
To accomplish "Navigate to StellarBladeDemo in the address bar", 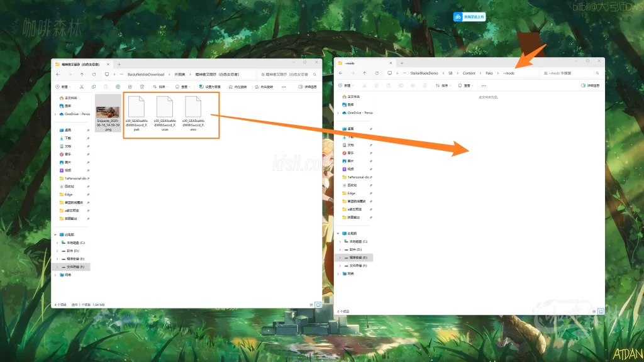I will 425,73.
